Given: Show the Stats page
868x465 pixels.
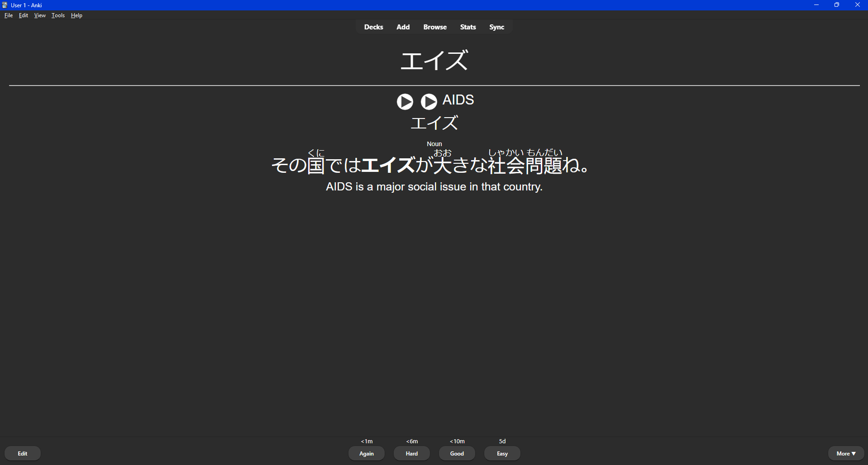Looking at the screenshot, I should click(468, 27).
